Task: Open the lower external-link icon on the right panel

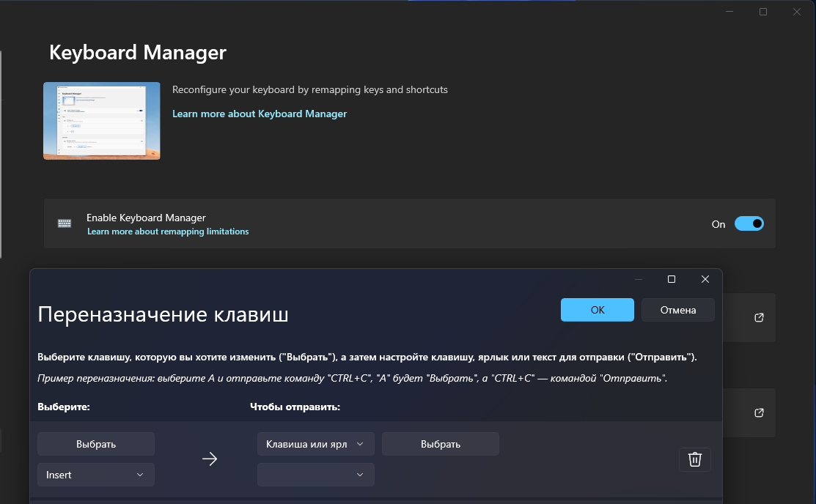Action: click(x=759, y=412)
